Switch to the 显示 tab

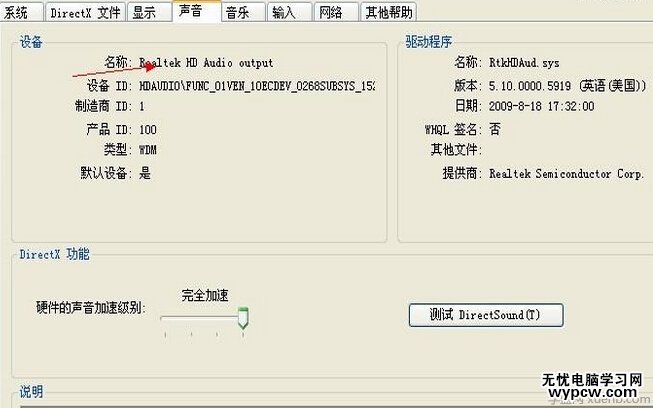pos(149,12)
